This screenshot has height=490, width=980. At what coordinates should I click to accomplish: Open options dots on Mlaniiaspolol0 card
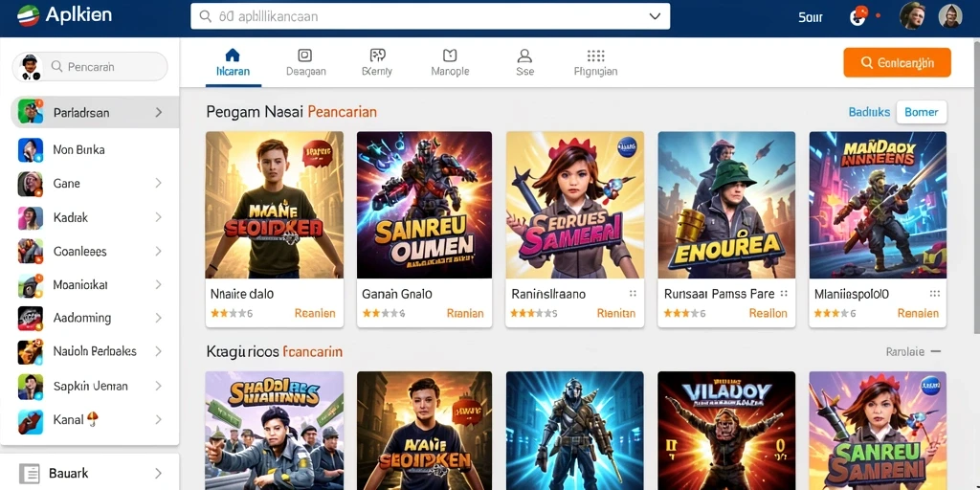click(934, 294)
